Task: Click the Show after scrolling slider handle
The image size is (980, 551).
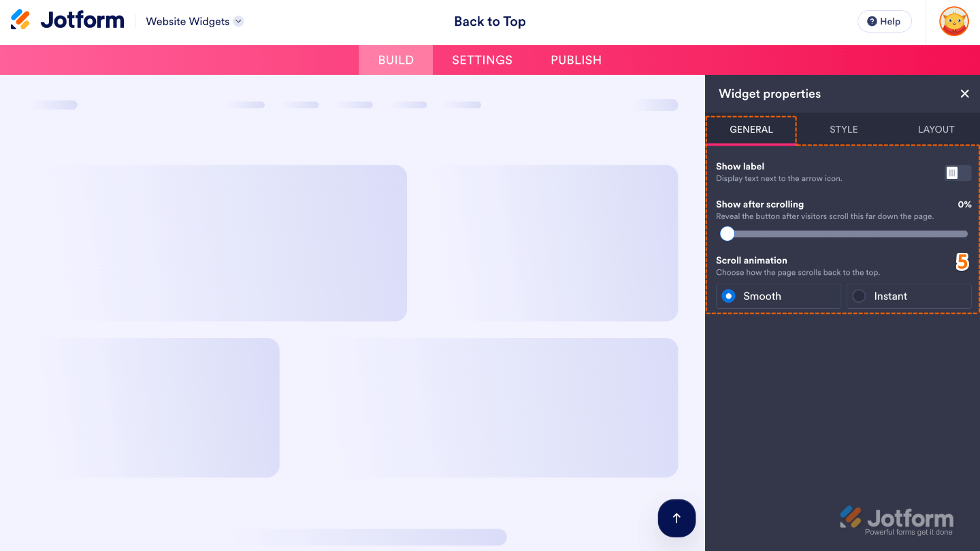Action: [x=728, y=234]
